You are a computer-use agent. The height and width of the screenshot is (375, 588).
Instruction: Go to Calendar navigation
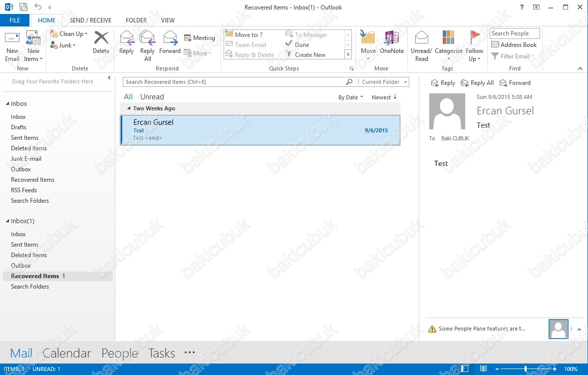coord(67,353)
